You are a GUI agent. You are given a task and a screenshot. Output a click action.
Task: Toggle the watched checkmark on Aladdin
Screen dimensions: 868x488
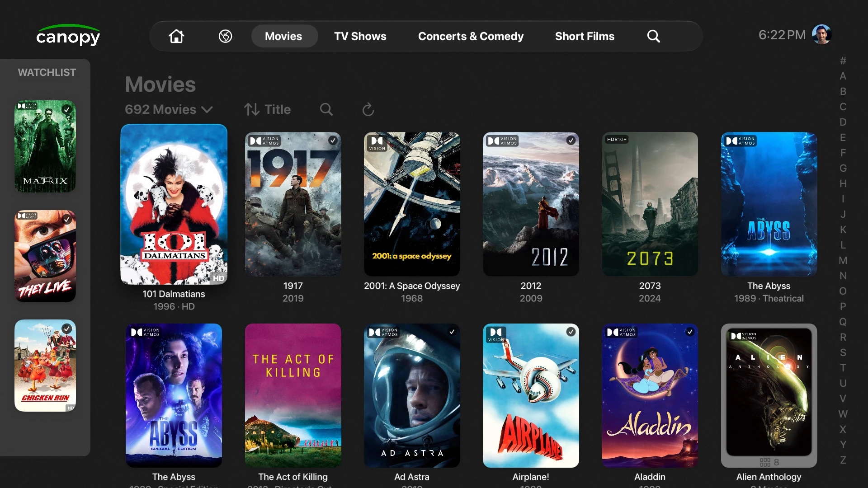click(690, 332)
